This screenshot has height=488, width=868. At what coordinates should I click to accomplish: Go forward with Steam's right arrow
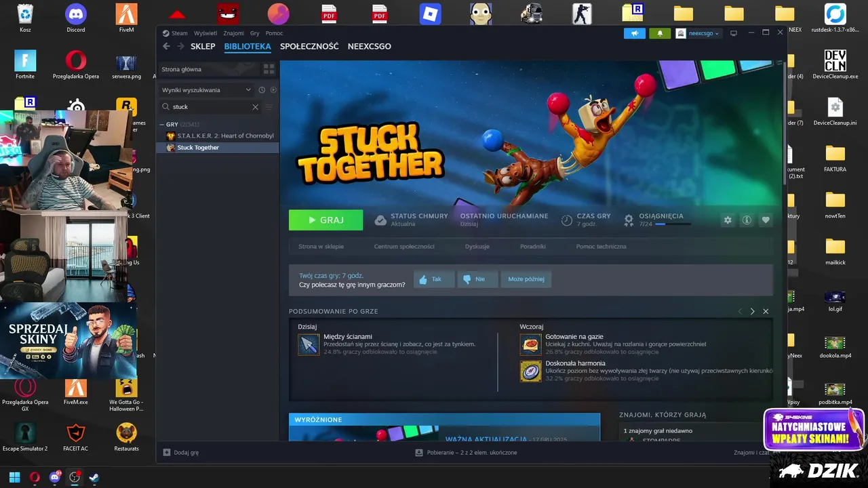coord(180,46)
